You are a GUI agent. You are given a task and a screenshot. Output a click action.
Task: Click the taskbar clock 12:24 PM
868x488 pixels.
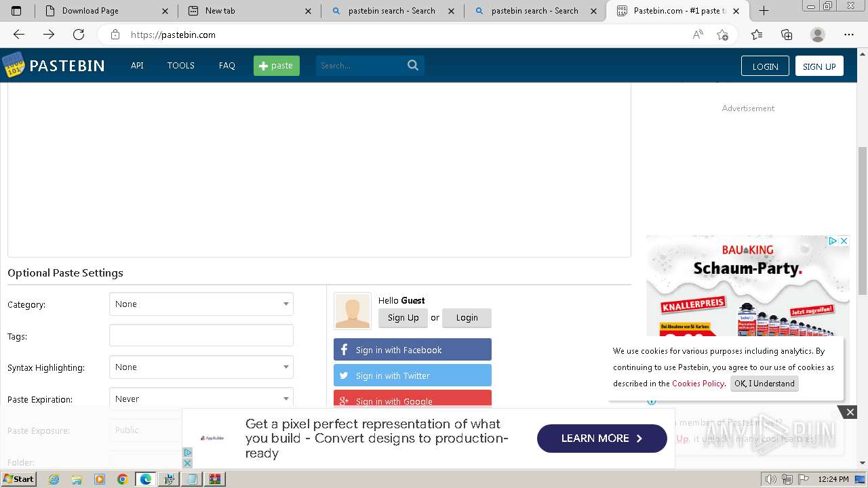[833, 479]
